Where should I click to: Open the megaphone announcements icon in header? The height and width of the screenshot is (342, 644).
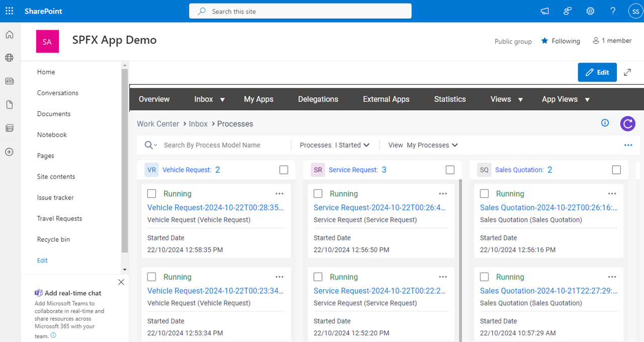click(545, 11)
